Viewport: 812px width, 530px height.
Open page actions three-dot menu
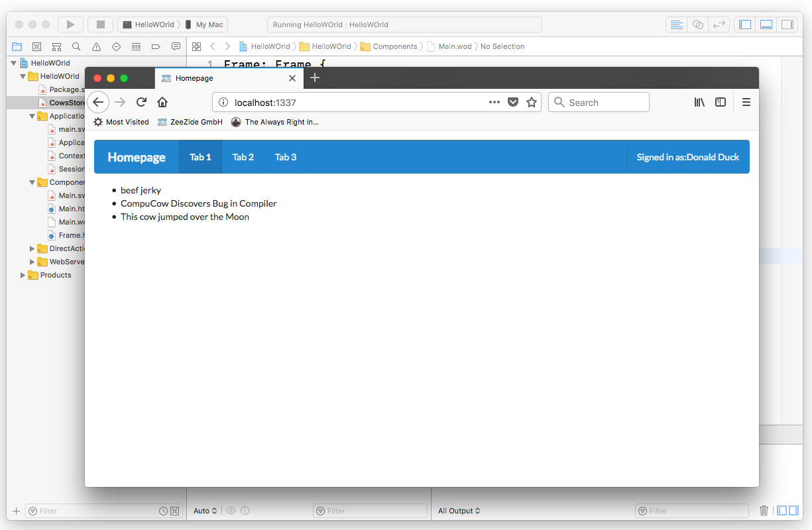[494, 102]
